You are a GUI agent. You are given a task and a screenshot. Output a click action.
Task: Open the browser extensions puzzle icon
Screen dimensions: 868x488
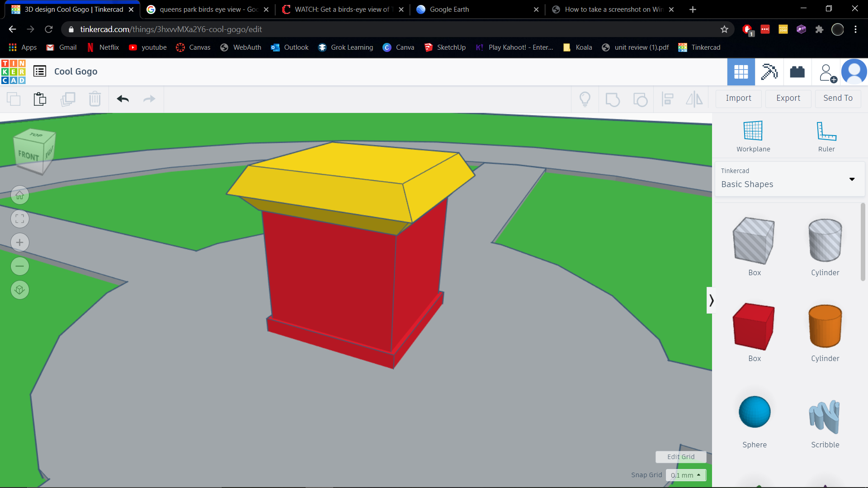point(819,29)
